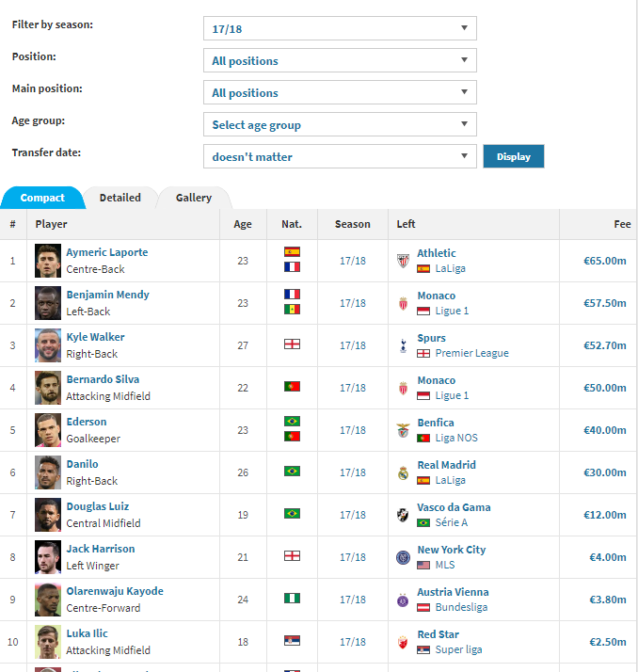Image resolution: width=638 pixels, height=672 pixels.
Task: Open the Austria Vienna club link
Action: [453, 592]
